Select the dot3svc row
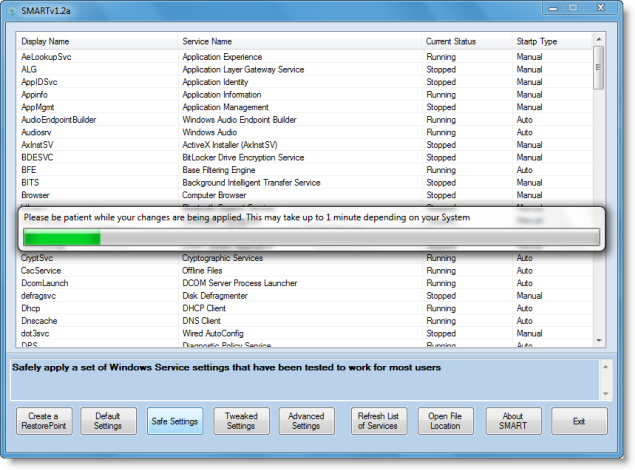 pyautogui.click(x=304, y=333)
